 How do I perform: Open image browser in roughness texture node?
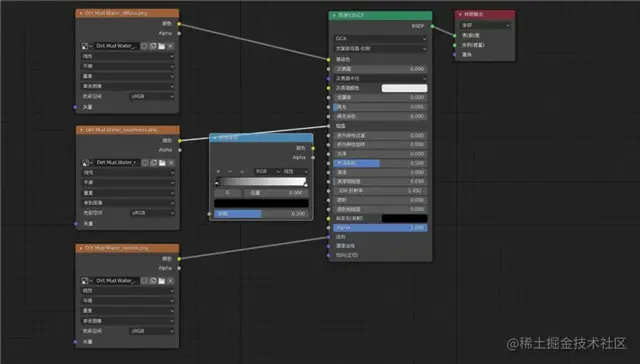pos(87,163)
